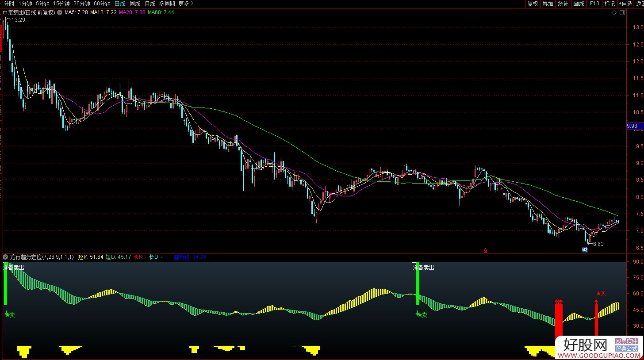This screenshot has width=644, height=360.
Task: Click the 返回 back button
Action: tap(640, 4)
